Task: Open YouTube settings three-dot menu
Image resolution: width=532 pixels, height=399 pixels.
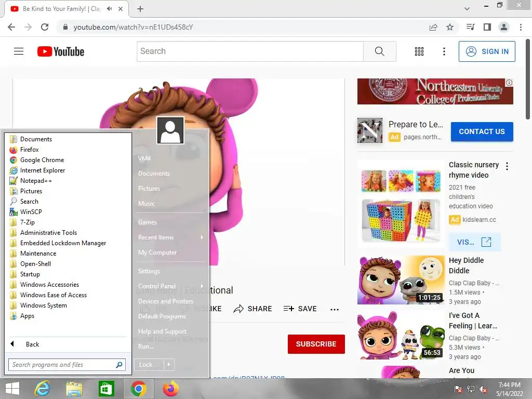Action: [444, 51]
